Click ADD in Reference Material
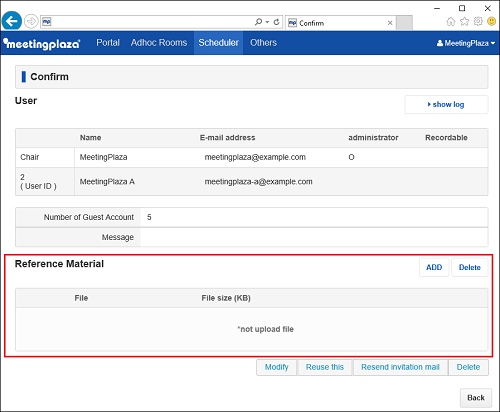500x412 pixels. pos(434,267)
